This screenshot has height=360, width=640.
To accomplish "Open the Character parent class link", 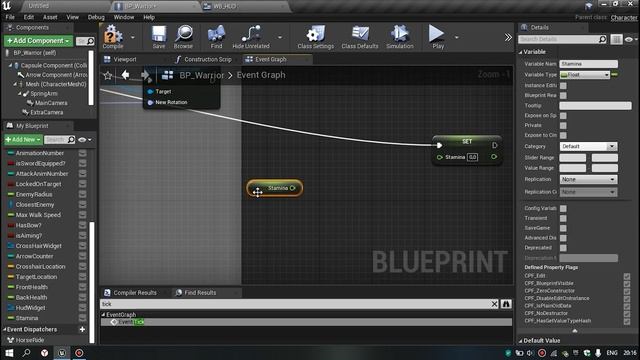I will pos(624,18).
